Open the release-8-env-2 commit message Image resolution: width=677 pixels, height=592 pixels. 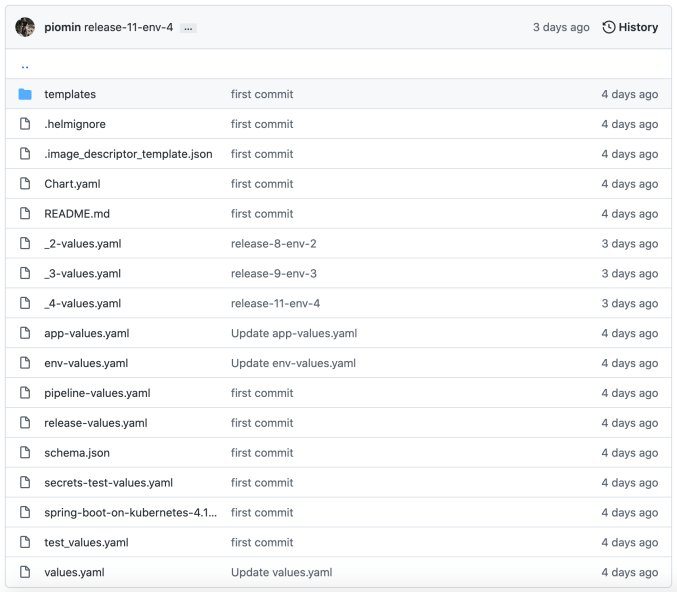click(275, 244)
